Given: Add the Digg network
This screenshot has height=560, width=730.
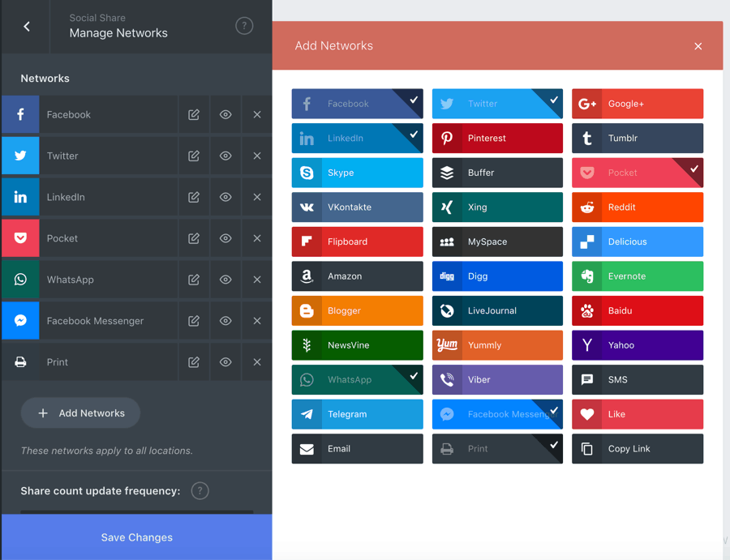Looking at the screenshot, I should click(x=497, y=276).
